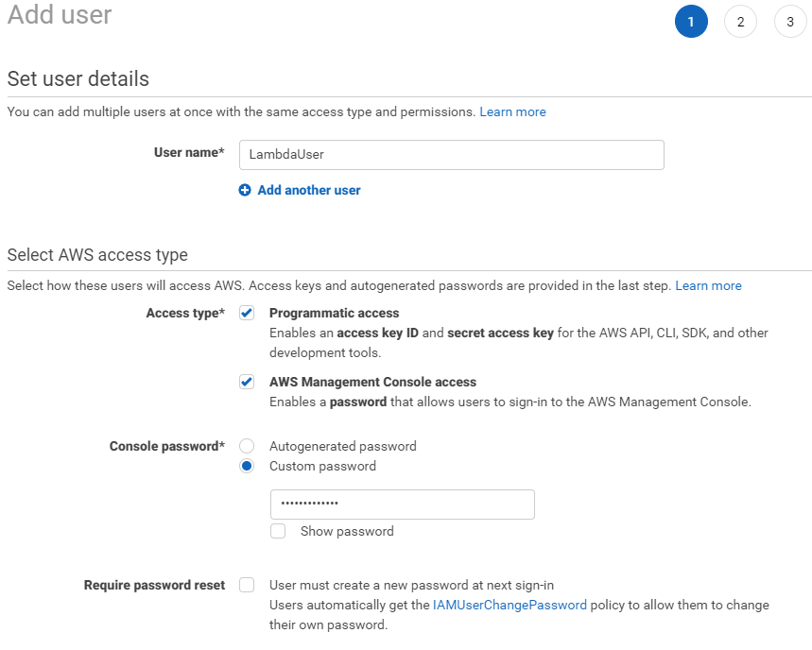Image resolution: width=812 pixels, height=650 pixels.
Task: Open Learn more link under AWS access type
Action: (708, 285)
